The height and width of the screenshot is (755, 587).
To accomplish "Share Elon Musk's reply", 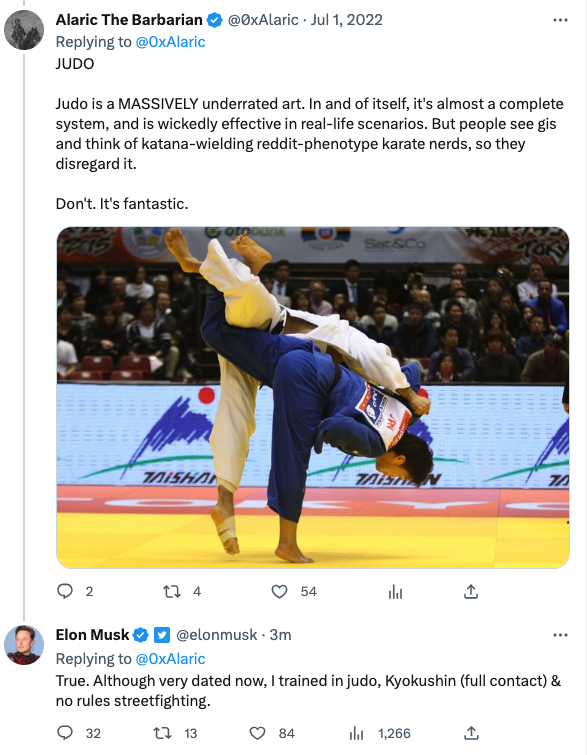I will (471, 733).
